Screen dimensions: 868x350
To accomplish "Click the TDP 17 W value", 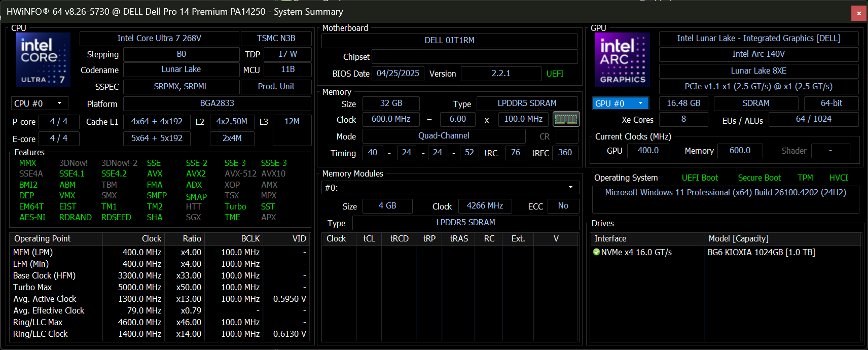I will pos(287,54).
